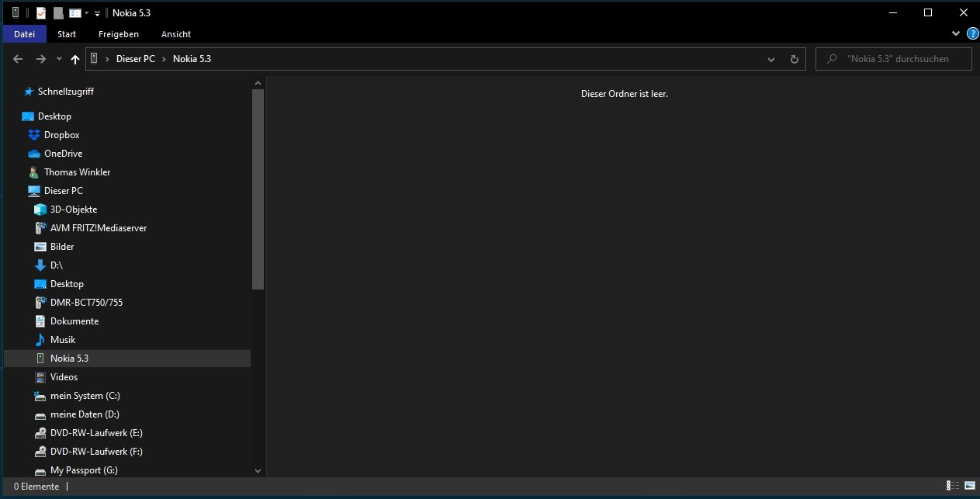This screenshot has height=499, width=980.
Task: Switch to the details view in the status bar
Action: pos(954,487)
